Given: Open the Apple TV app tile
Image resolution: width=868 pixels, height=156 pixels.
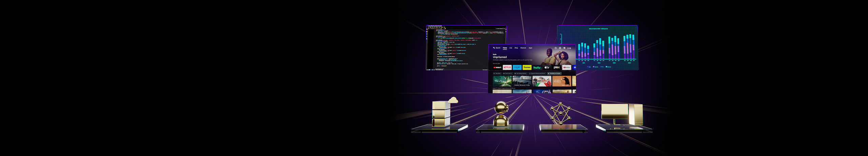Looking at the screenshot, I should [x=547, y=67].
